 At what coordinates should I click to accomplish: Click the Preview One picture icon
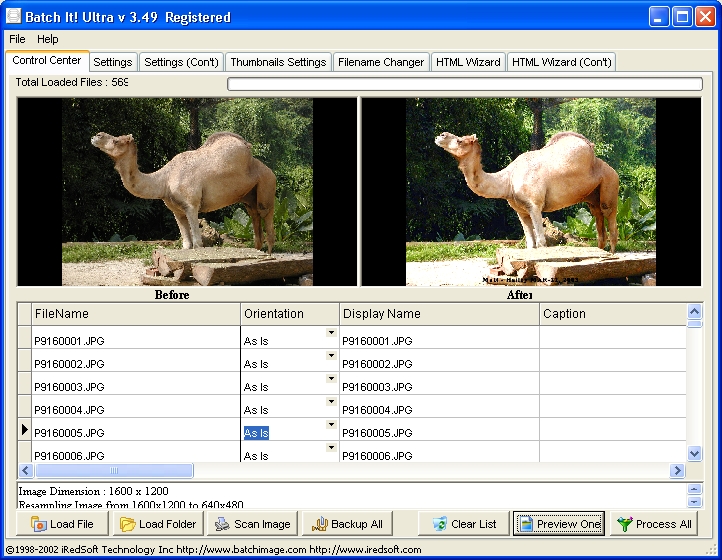[x=526, y=524]
